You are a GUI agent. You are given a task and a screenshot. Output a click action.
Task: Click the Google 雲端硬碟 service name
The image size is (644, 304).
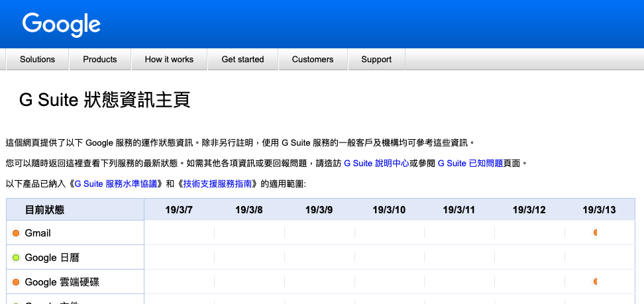tap(62, 282)
